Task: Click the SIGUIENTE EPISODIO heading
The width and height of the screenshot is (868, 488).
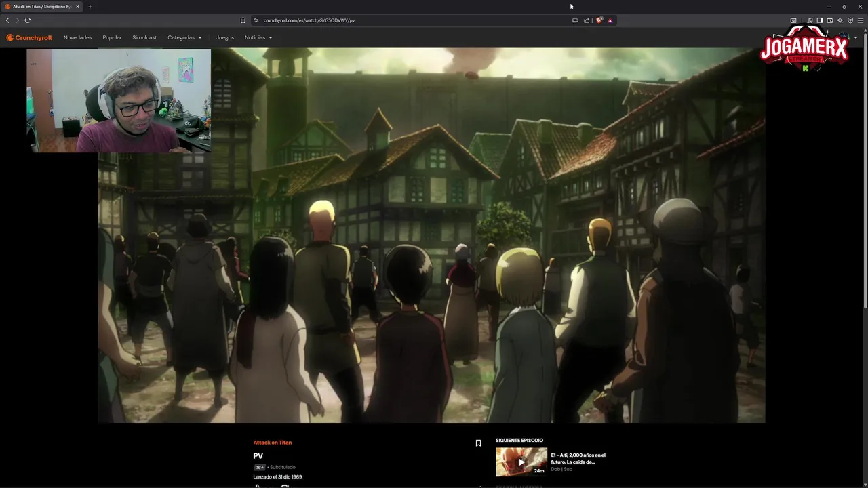Action: pos(519,441)
